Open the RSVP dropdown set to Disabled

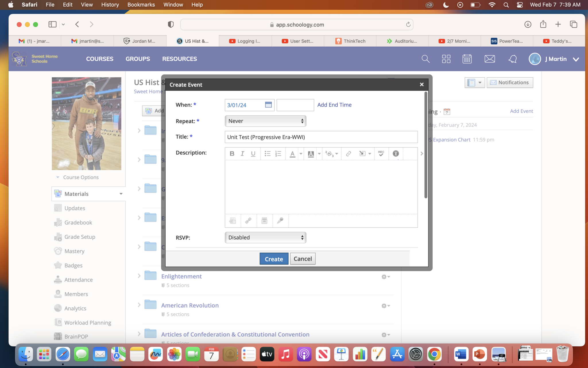265,237
